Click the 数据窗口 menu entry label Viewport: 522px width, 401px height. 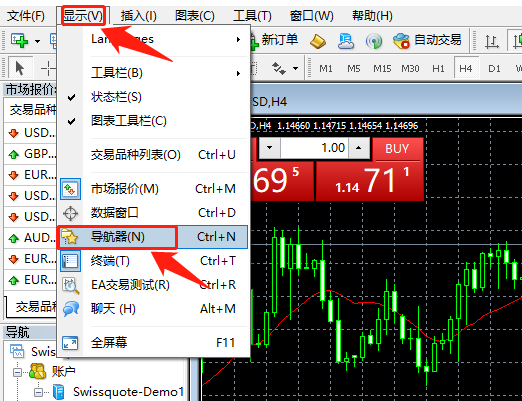(115, 213)
